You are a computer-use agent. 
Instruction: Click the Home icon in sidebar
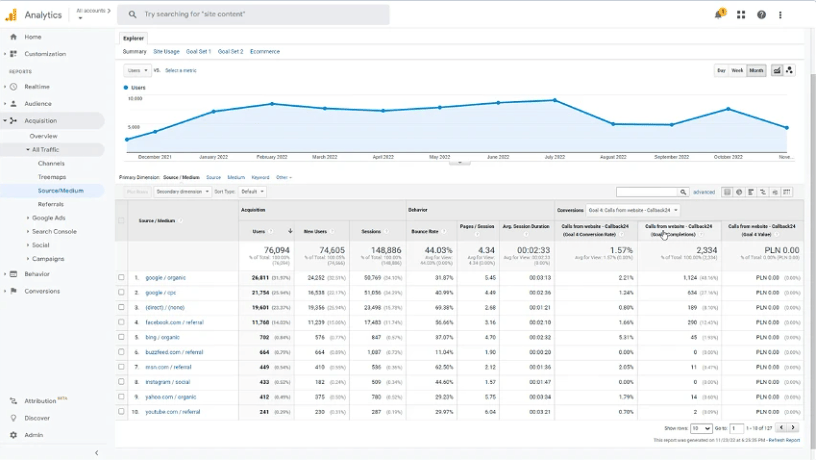[14, 37]
